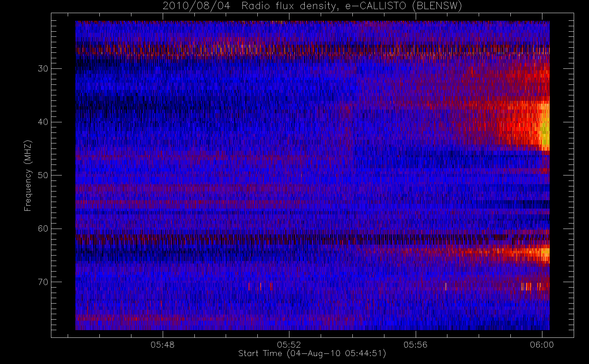Image resolution: width=589 pixels, height=364 pixels.
Task: Click the 40 frequency tick label
Action: tap(43, 122)
